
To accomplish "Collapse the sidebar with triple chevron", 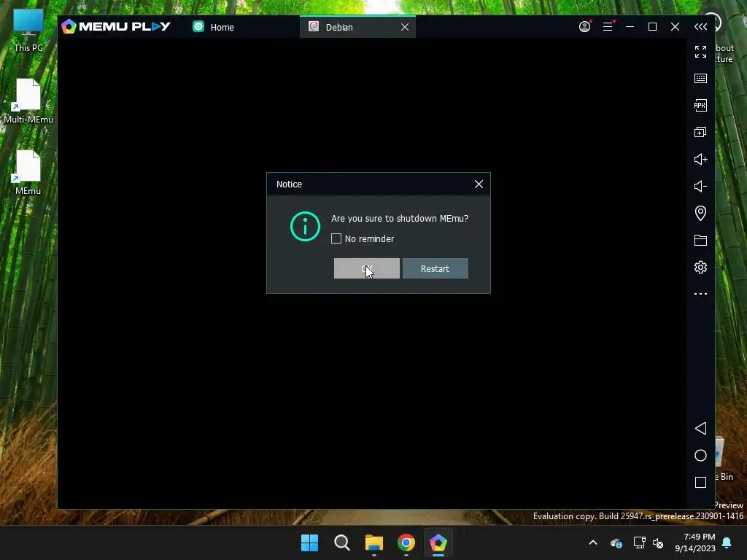I will point(700,27).
